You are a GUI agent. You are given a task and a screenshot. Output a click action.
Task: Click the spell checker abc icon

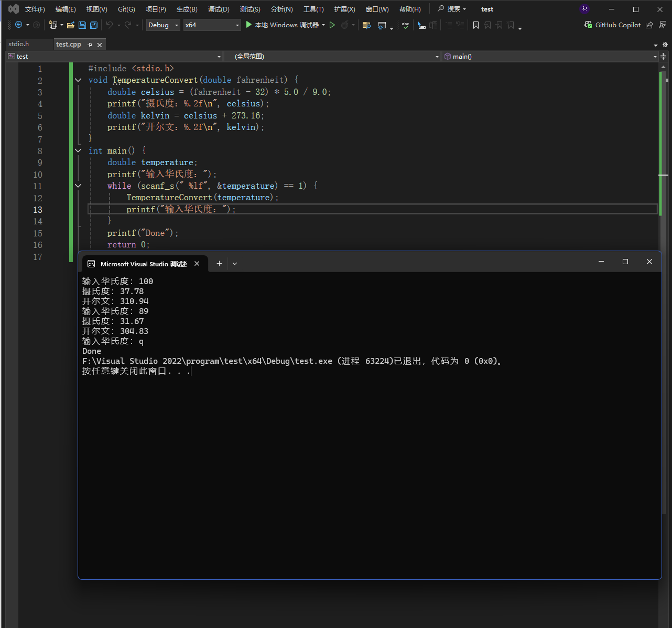click(x=405, y=25)
